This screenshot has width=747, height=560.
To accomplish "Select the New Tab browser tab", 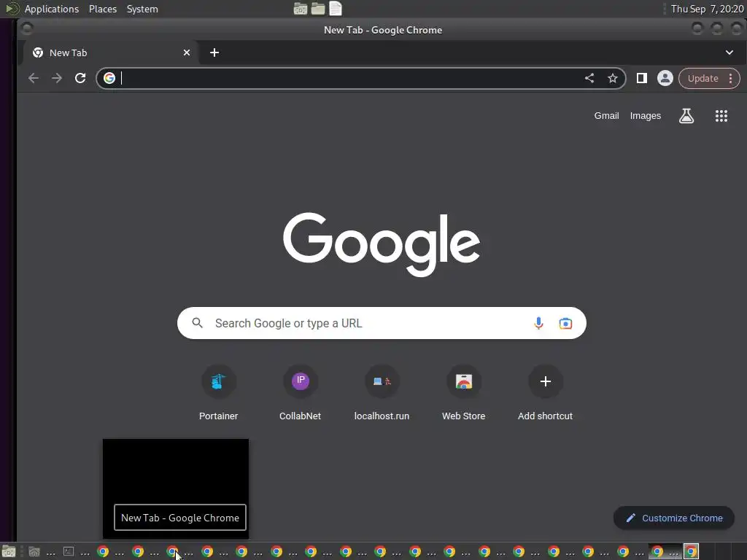I will (111, 52).
